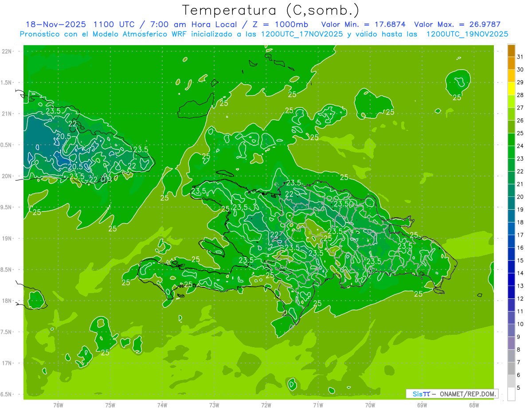Pick the yellow color bar segment between 28 and 29
The height and width of the screenshot is (411, 532).
(511, 89)
